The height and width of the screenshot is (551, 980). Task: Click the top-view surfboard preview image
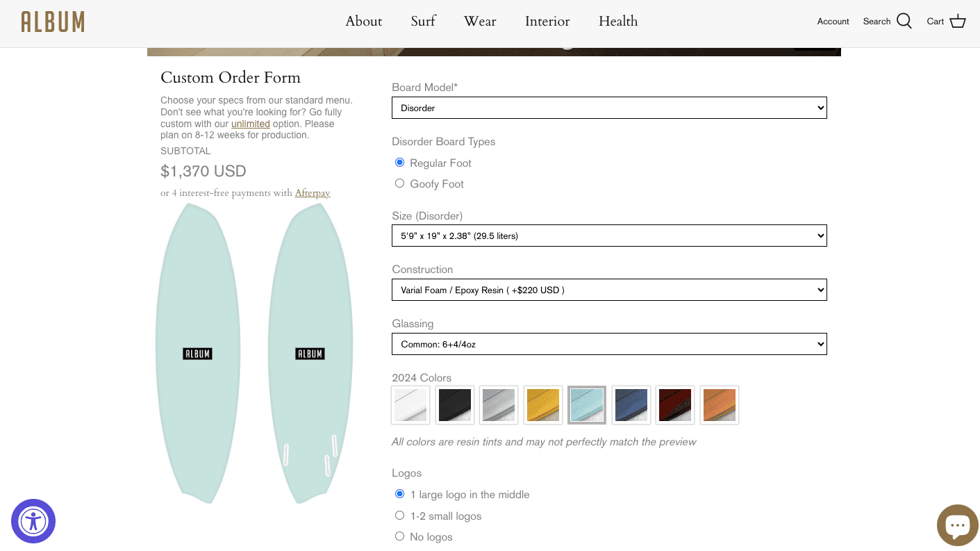[x=198, y=353]
